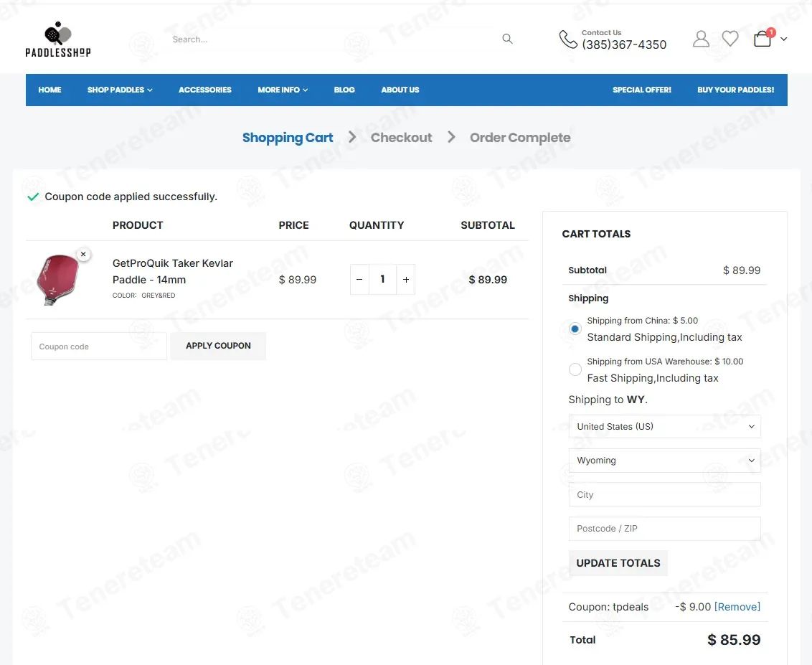Click the 'Shipping to WY.' text

pyautogui.click(x=608, y=400)
